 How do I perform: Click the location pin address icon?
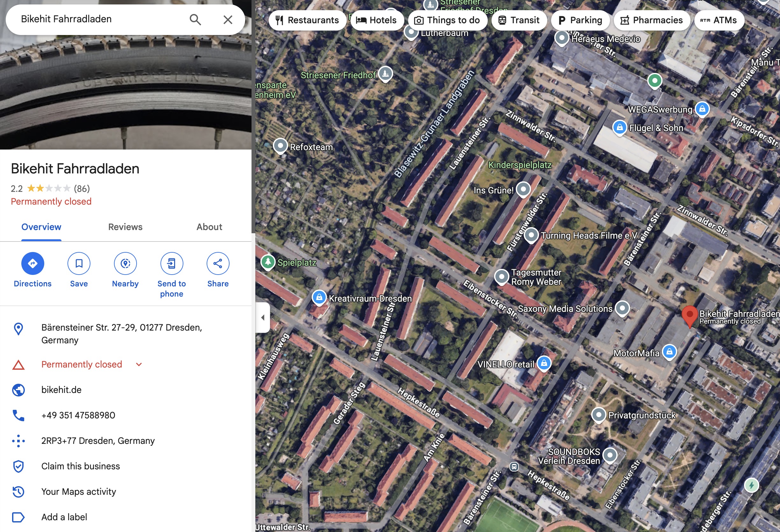tap(18, 329)
